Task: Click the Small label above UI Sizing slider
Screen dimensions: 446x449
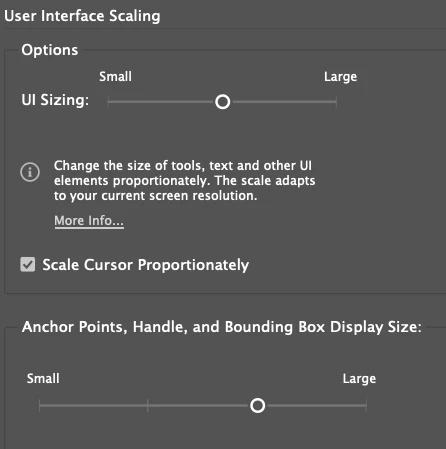Action: coord(115,77)
